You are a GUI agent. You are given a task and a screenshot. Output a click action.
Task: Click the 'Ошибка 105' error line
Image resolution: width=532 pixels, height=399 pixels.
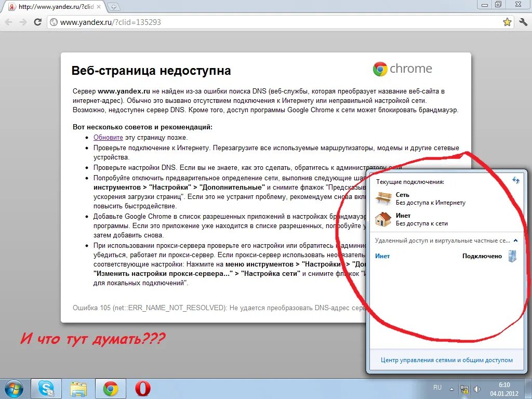219,308
